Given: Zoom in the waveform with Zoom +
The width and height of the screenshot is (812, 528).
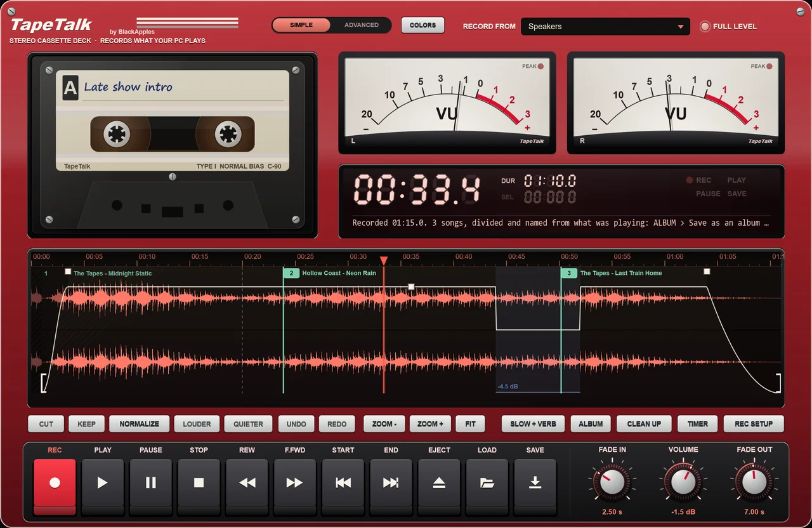Looking at the screenshot, I should pyautogui.click(x=431, y=424).
